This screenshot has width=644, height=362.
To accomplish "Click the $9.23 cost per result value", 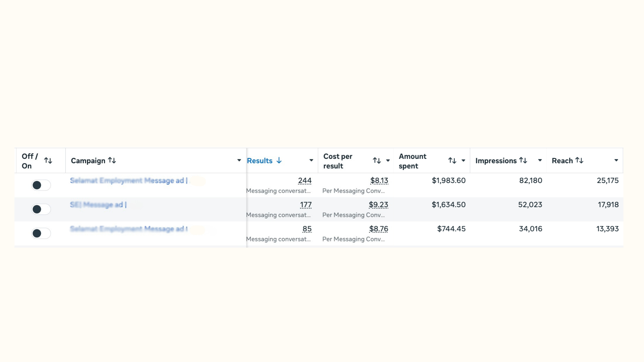I will tap(378, 205).
